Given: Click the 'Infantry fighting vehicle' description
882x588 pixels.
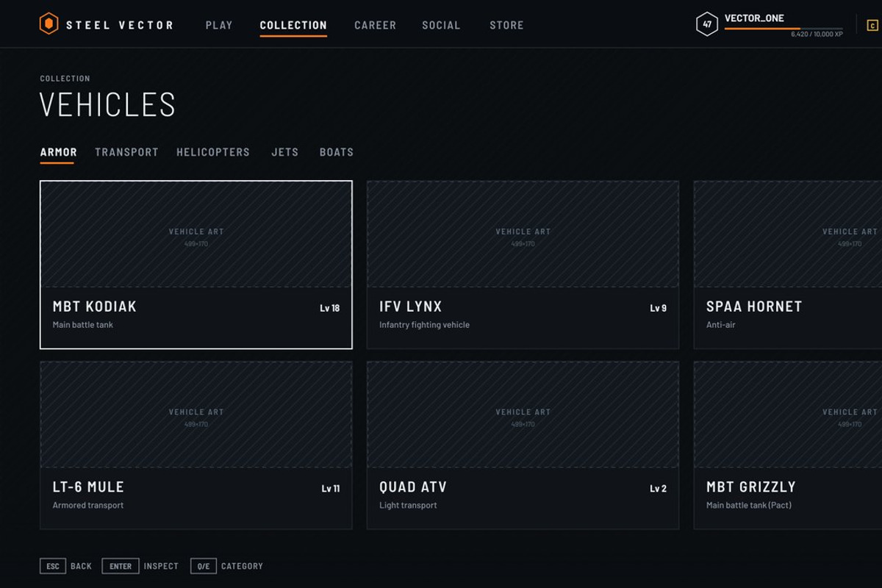Looking at the screenshot, I should pos(424,325).
